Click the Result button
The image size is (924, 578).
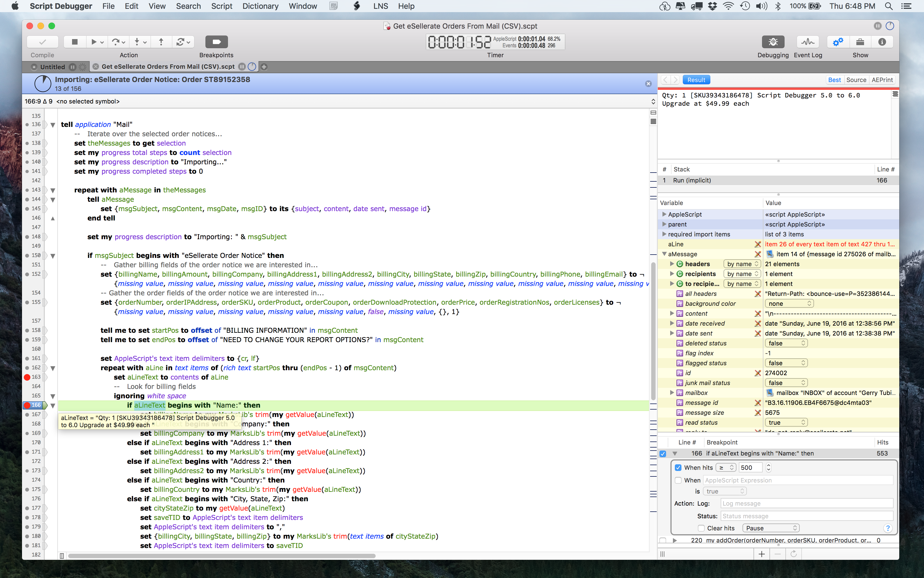tap(696, 80)
